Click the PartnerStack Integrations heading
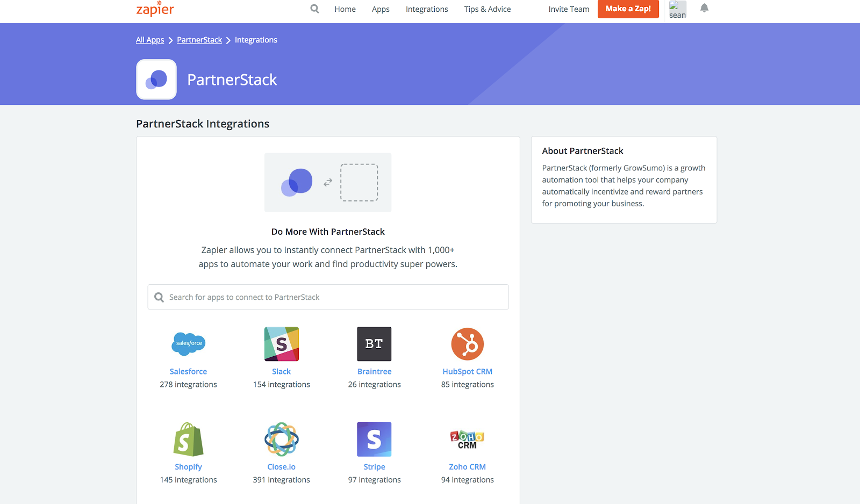Viewport: 860px width, 504px height. (203, 124)
